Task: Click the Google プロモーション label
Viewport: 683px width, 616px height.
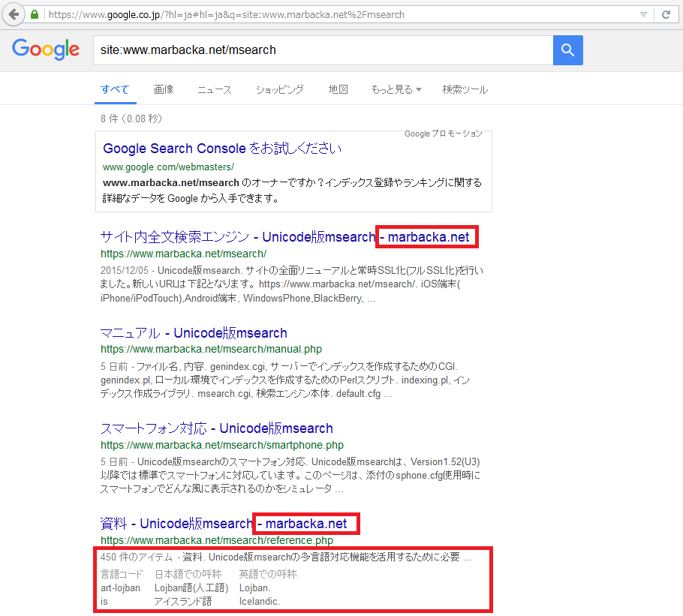Action: click(x=444, y=134)
